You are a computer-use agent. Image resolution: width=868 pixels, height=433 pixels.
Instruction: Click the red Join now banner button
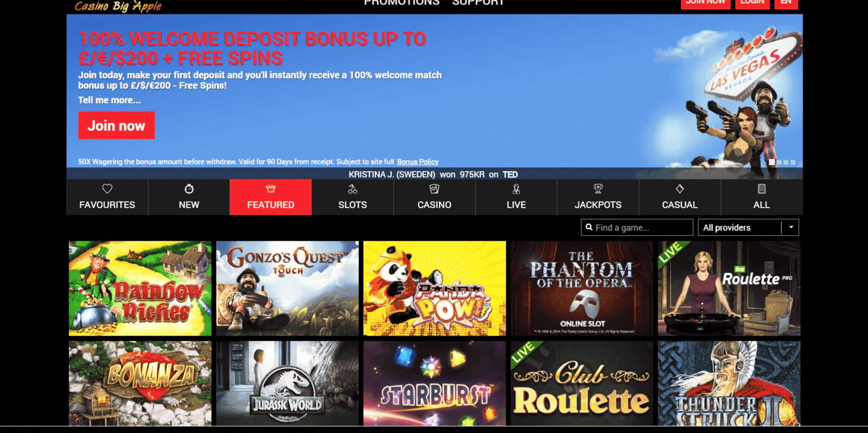[116, 125]
